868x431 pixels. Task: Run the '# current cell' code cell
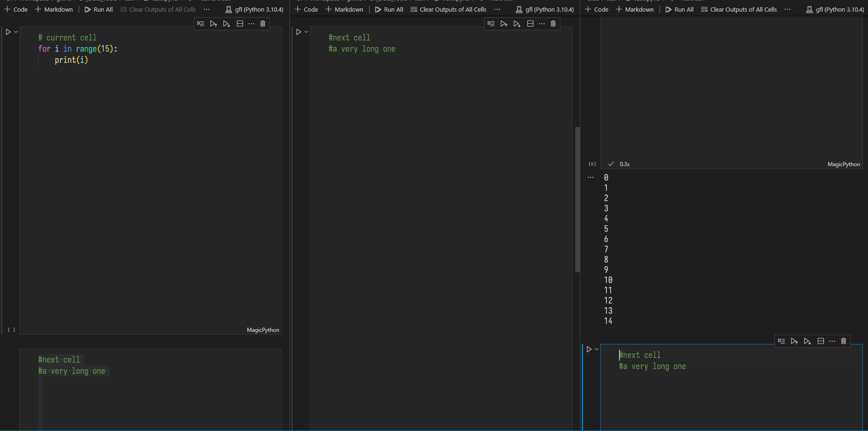pos(7,32)
